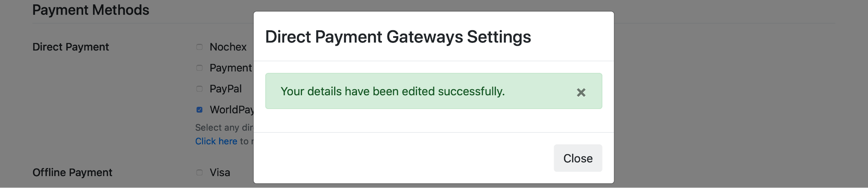This screenshot has width=868, height=188.
Task: Click the Payment Methods page heading
Action: [x=90, y=10]
